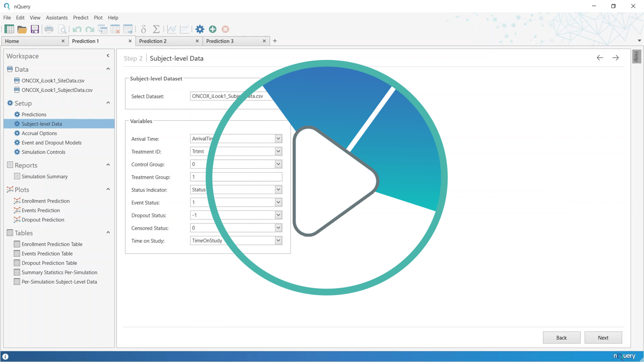Switch to the Prediction 2 tab
This screenshot has height=362, width=644.
[154, 41]
